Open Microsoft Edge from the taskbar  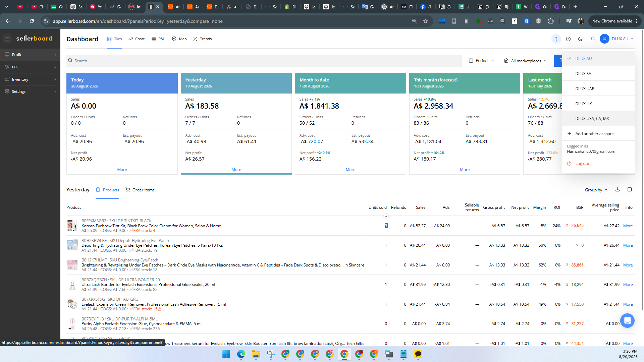[241, 354]
